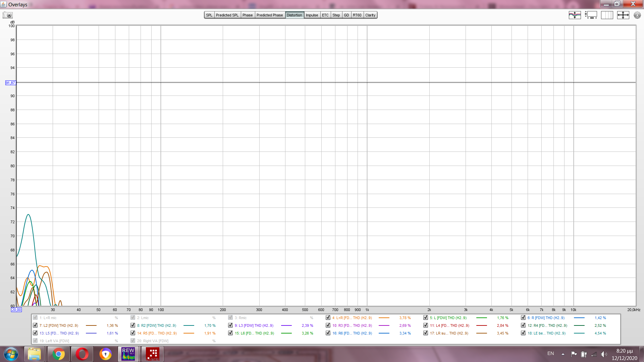Toggle the 18: LE be... THD checkbox
The width and height of the screenshot is (644, 362).
click(x=523, y=333)
